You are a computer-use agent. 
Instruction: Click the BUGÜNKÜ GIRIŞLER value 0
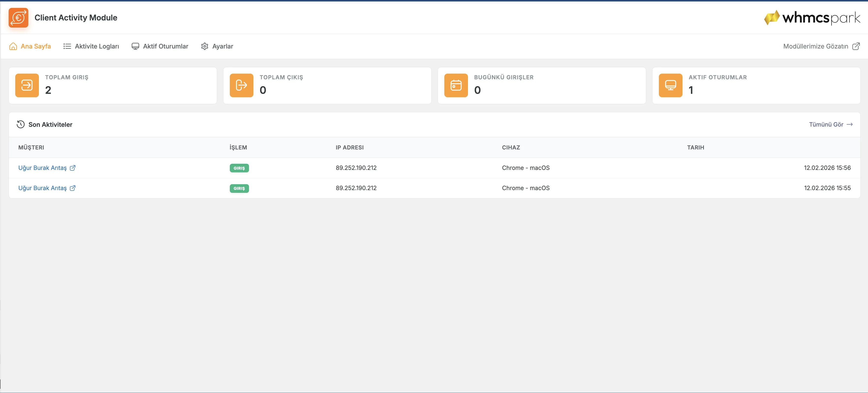coord(477,90)
